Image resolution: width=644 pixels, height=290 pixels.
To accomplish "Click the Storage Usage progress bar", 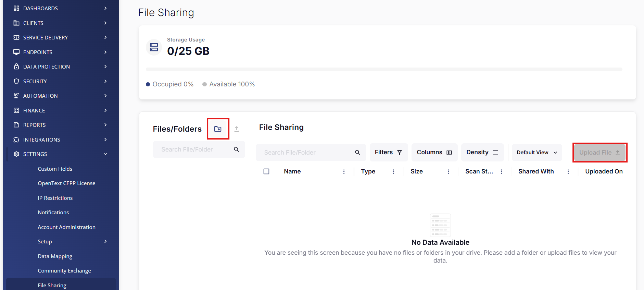I will point(384,69).
